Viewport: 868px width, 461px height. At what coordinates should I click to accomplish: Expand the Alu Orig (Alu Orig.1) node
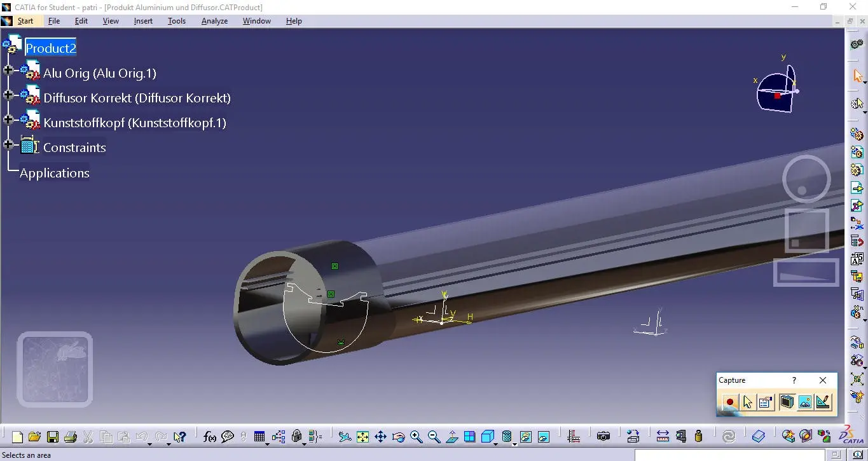(8, 70)
